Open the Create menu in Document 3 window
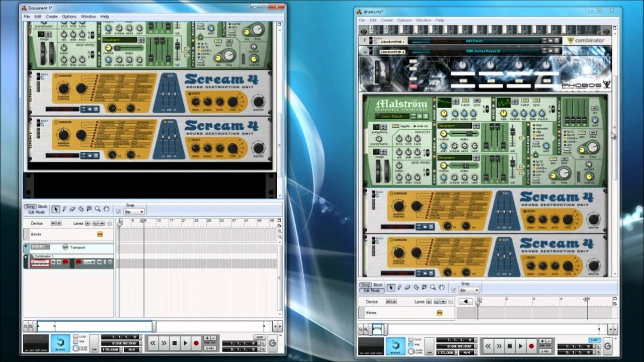The image size is (644, 362). click(x=52, y=17)
